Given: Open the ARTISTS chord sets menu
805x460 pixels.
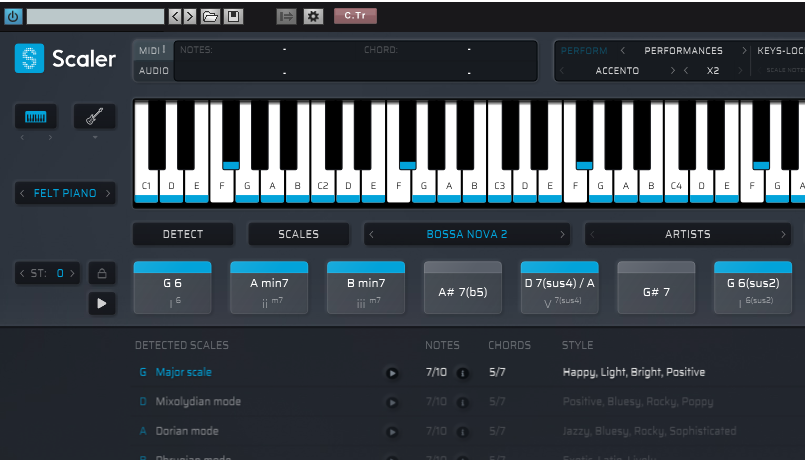Looking at the screenshot, I should 687,234.
